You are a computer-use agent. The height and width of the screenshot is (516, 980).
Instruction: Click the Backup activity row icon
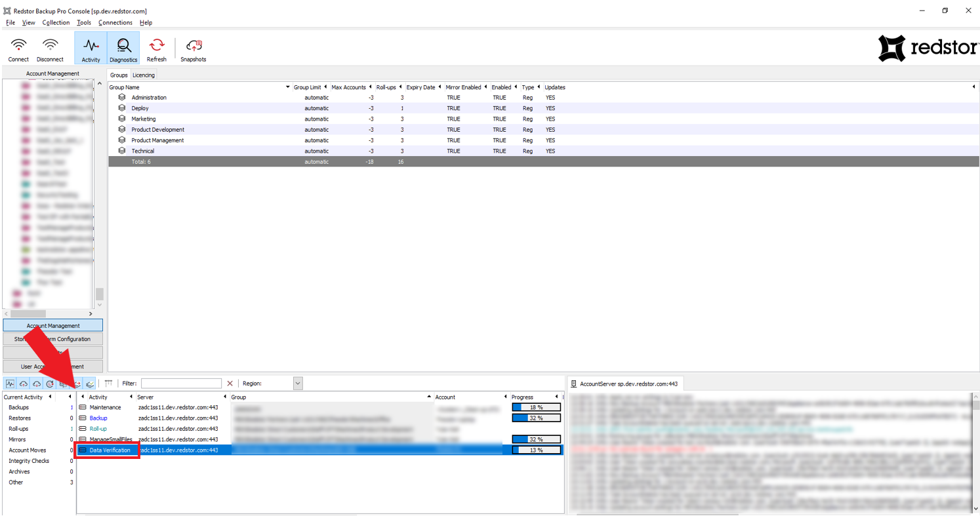pos(83,418)
